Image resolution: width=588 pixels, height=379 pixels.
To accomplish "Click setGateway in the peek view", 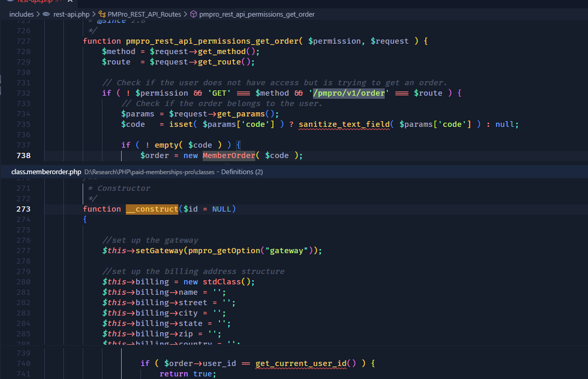I will click(x=160, y=251).
